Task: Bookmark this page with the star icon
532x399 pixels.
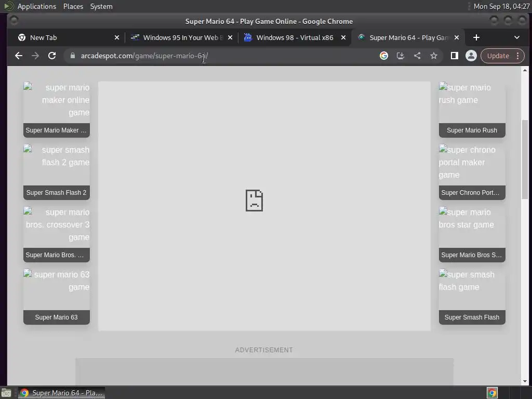Action: (434, 56)
